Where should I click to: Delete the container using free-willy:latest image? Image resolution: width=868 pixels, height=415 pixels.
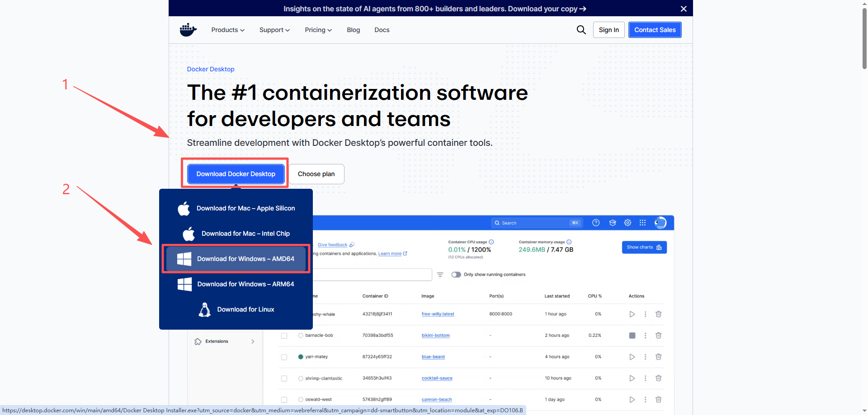point(659,314)
